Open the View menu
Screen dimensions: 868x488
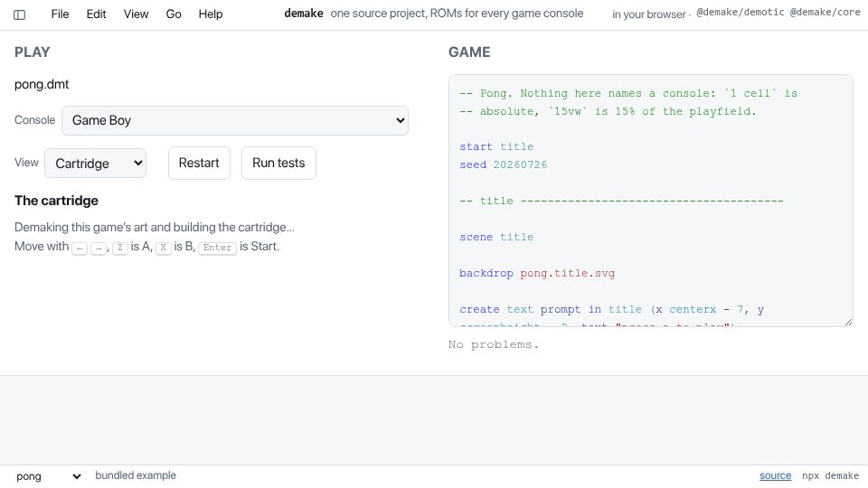137,14
